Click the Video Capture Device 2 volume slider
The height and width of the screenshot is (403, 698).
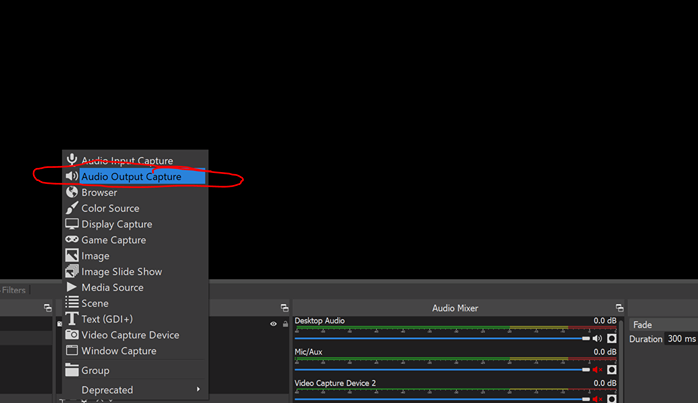coord(442,399)
